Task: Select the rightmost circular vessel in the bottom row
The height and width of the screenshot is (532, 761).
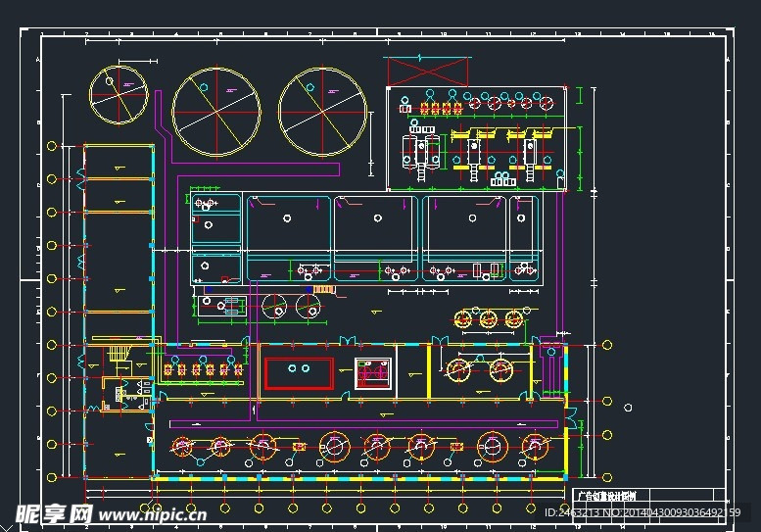Action: [x=534, y=448]
